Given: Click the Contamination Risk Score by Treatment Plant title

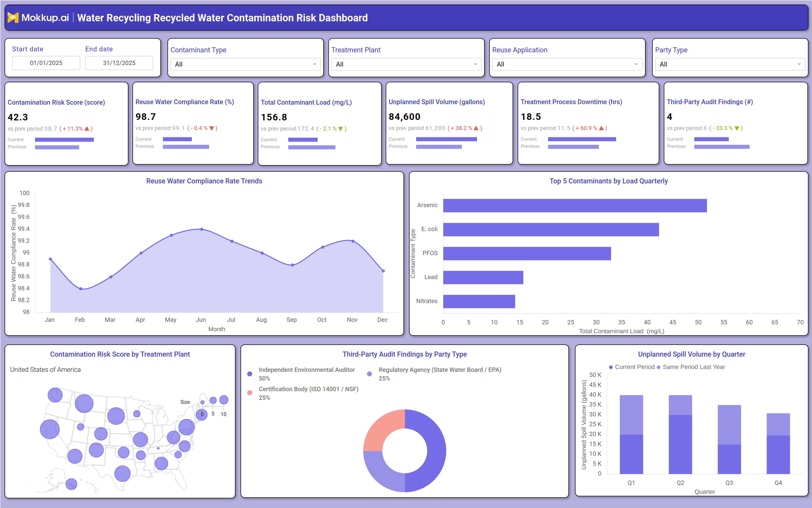Looking at the screenshot, I should pyautogui.click(x=120, y=354).
